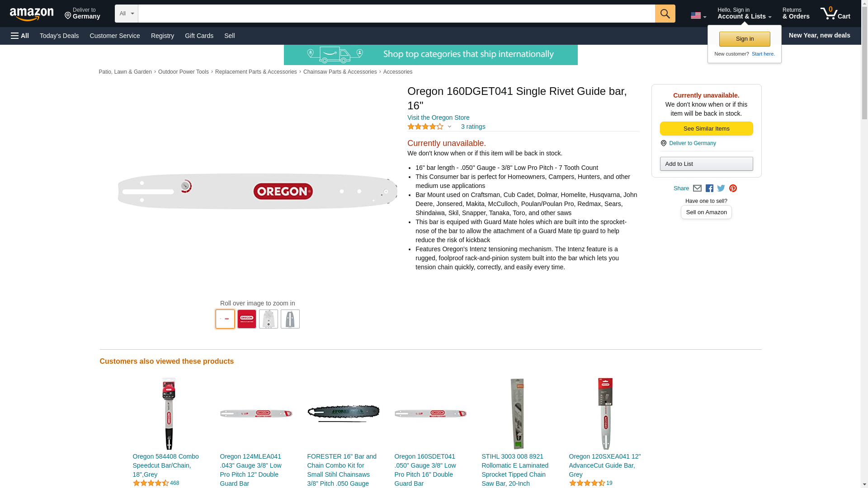Expand the search category All dropdown

[126, 14]
